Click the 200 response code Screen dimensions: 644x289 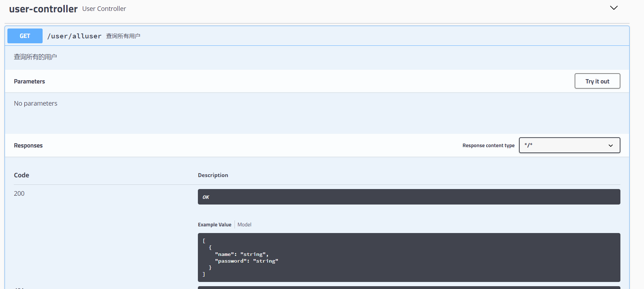tap(19, 193)
